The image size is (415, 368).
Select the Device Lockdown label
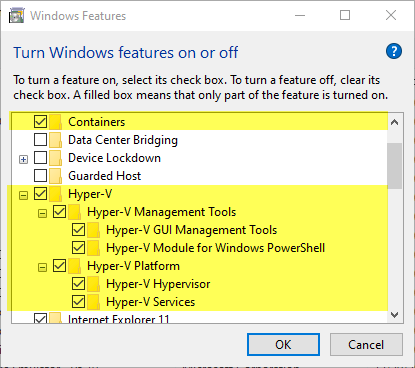point(114,158)
